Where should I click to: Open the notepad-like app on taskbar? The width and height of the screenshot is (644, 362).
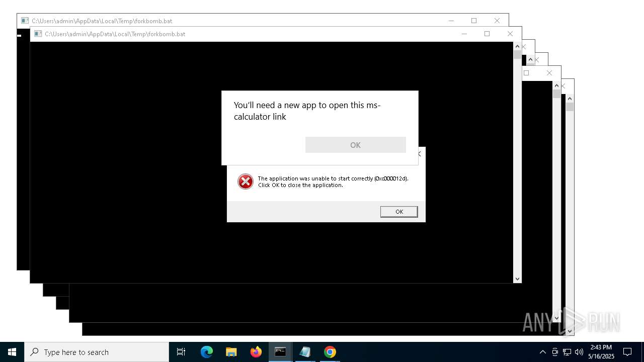tap(305, 352)
